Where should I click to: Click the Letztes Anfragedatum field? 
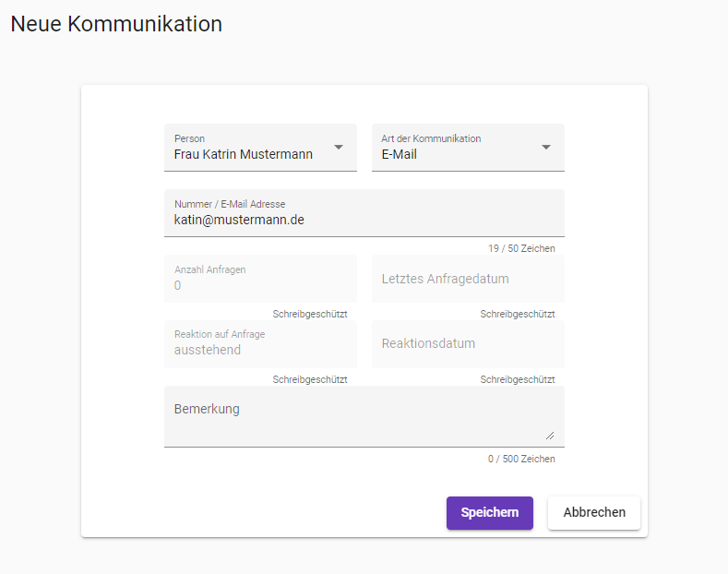pos(467,279)
